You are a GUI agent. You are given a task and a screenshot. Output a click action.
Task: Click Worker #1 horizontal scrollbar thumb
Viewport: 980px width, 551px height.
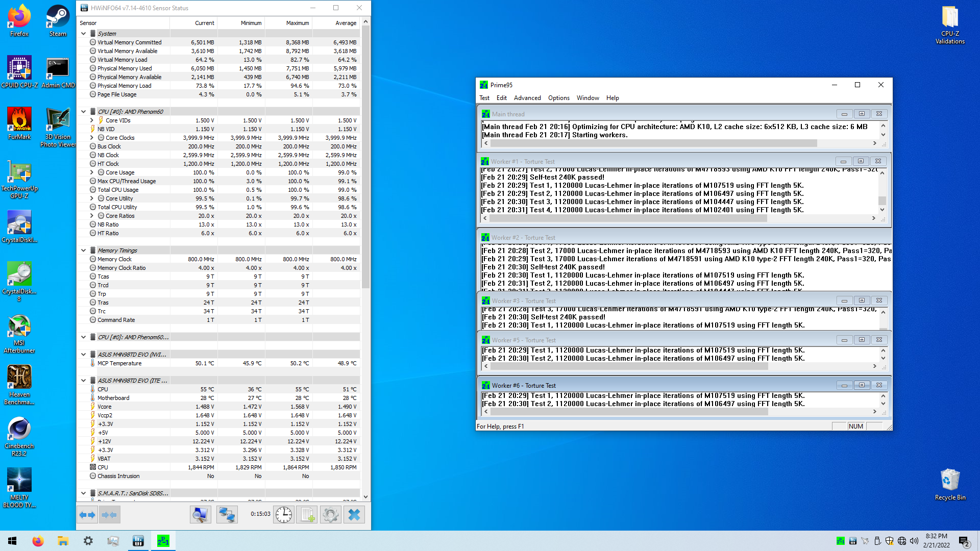coord(628,218)
